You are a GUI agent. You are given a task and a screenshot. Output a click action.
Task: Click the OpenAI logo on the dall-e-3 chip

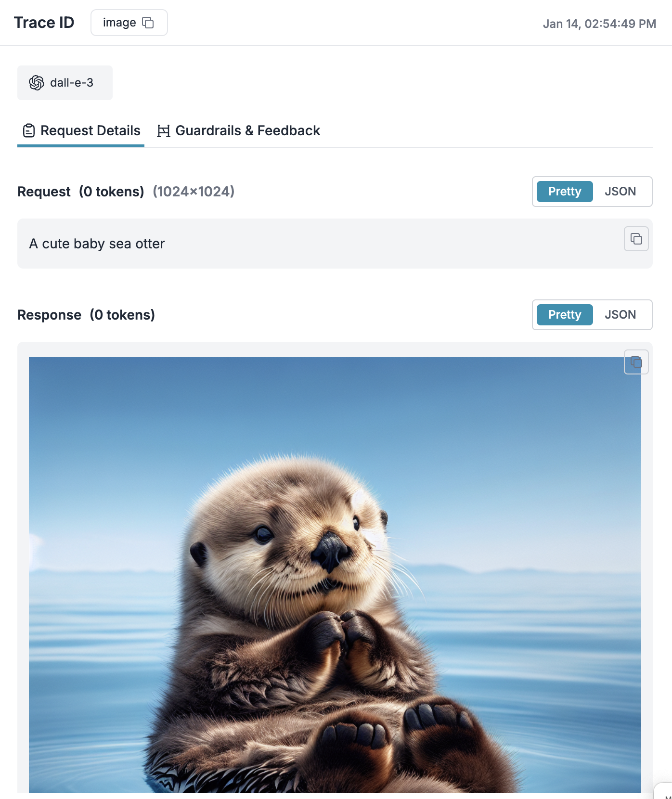(37, 83)
